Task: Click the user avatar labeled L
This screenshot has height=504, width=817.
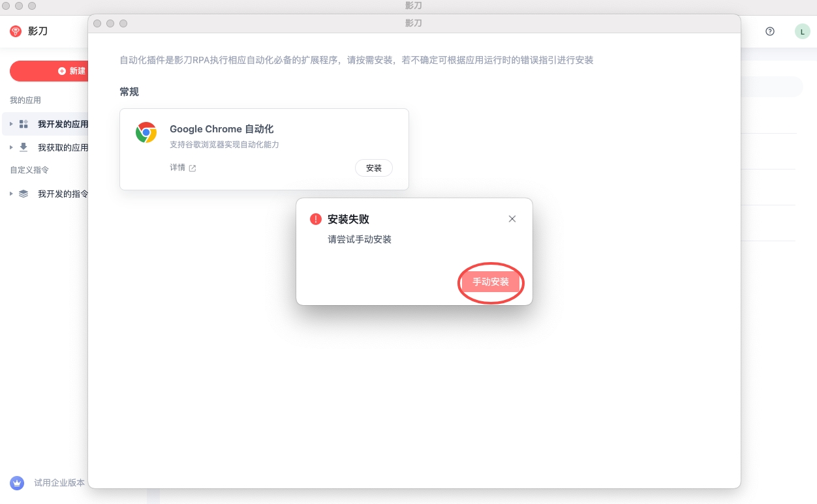Action: point(802,31)
